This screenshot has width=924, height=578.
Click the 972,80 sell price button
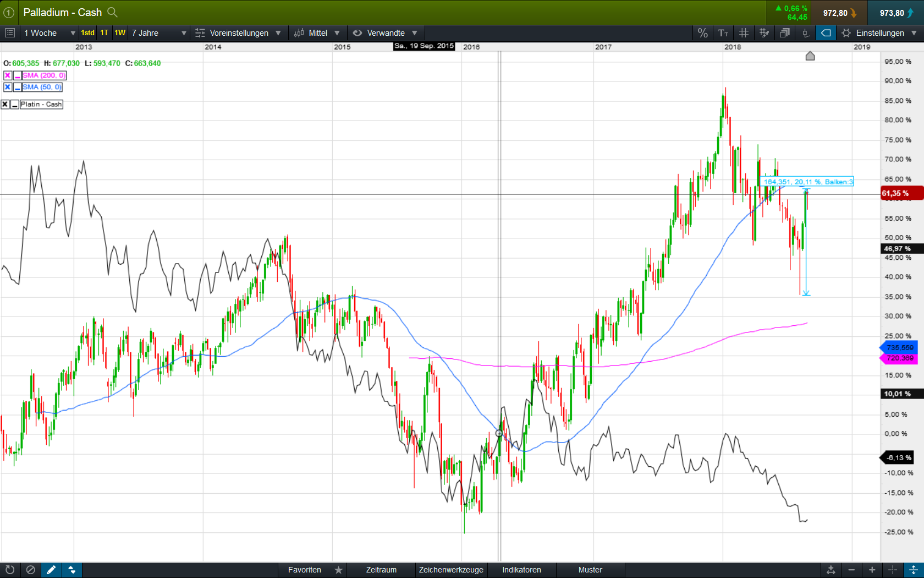[838, 13]
